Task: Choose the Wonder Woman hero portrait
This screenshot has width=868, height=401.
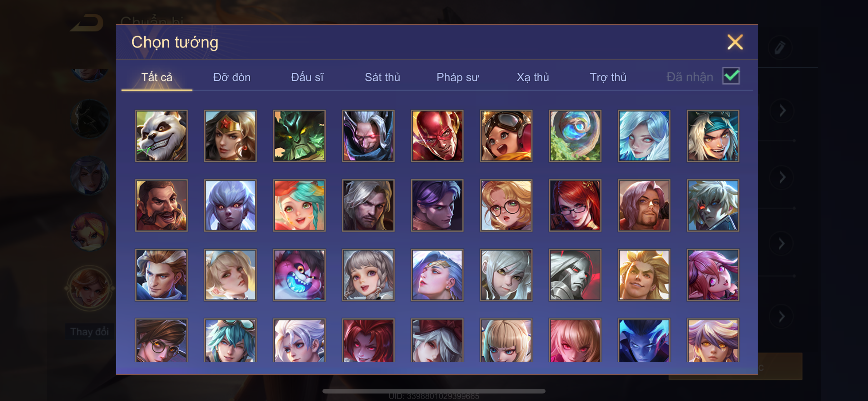Action: [230, 136]
